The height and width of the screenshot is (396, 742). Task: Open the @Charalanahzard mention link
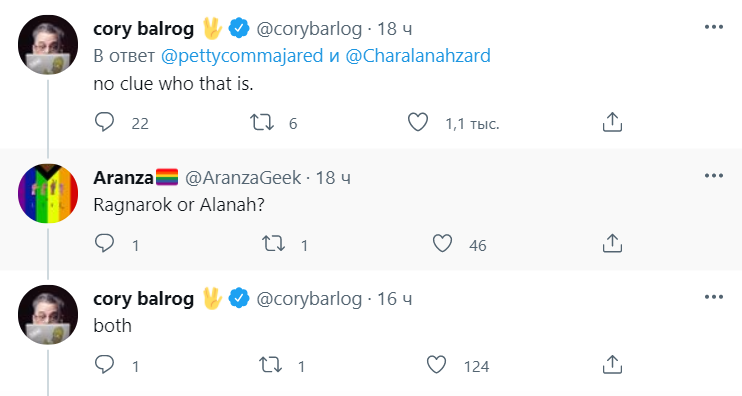coord(418,56)
